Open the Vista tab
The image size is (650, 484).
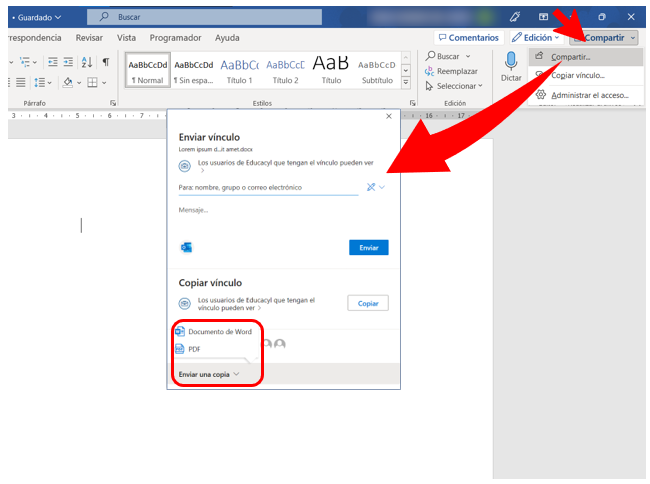point(126,38)
